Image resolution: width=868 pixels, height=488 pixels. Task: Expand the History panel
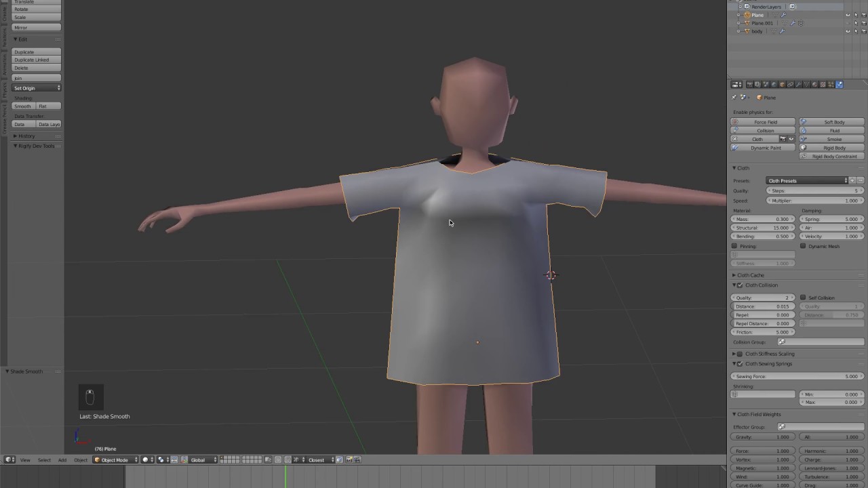click(24, 136)
